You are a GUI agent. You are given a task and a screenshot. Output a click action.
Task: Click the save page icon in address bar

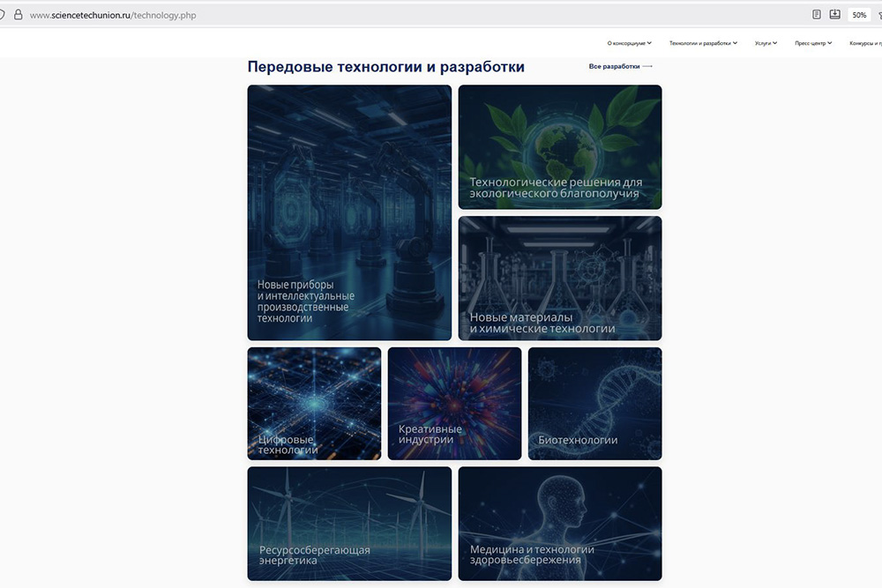(x=834, y=14)
